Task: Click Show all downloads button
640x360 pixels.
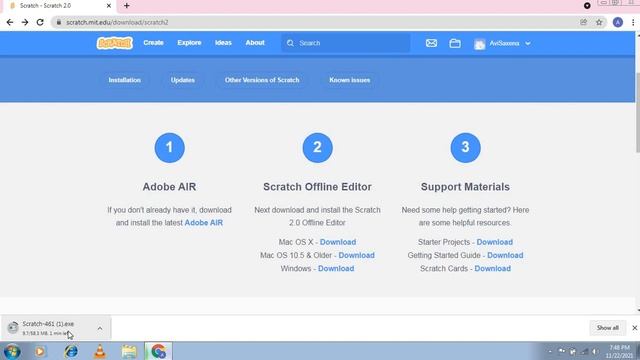Action: point(607,328)
